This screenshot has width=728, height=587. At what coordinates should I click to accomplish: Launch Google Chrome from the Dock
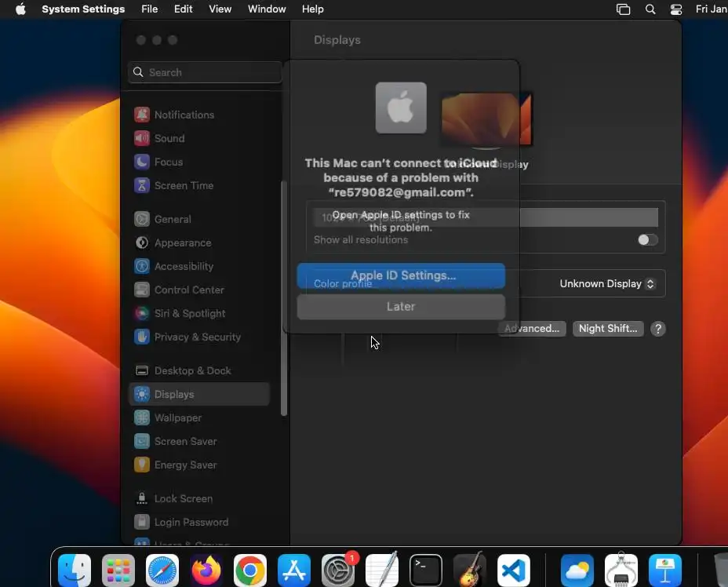click(249, 570)
